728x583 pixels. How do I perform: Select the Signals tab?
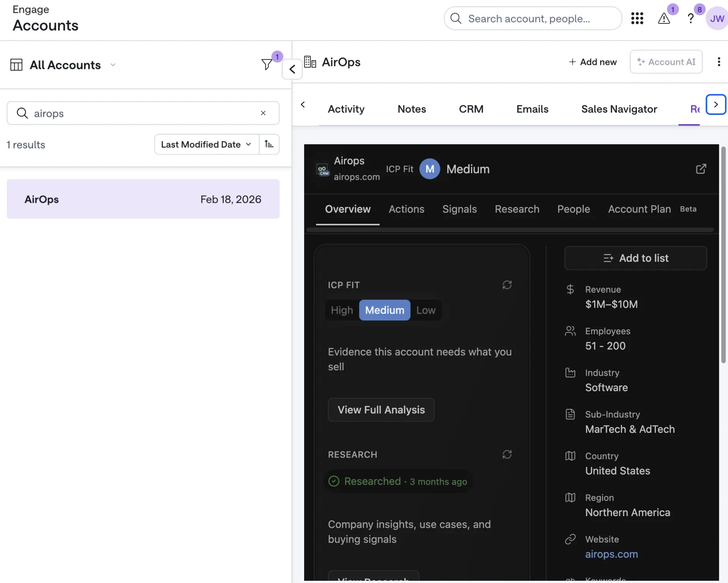(460, 209)
